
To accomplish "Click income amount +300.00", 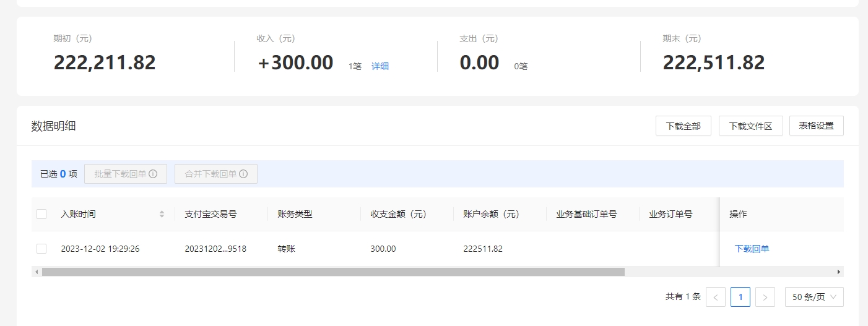I will 295,62.
